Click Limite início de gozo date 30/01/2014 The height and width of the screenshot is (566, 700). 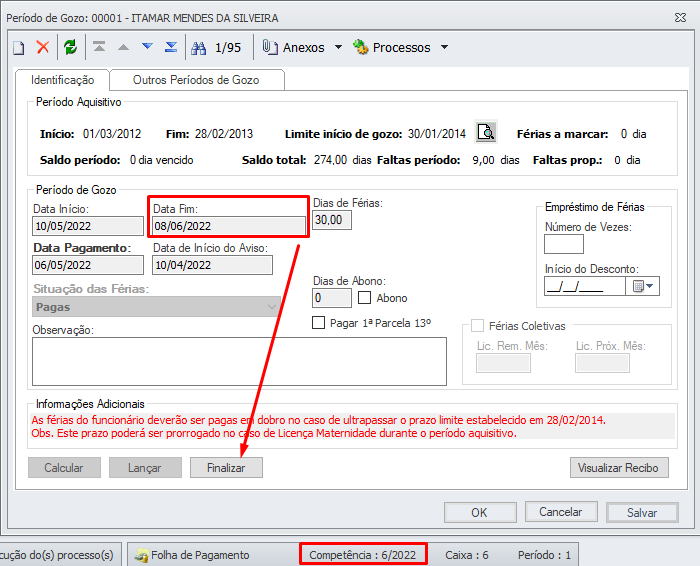point(437,134)
